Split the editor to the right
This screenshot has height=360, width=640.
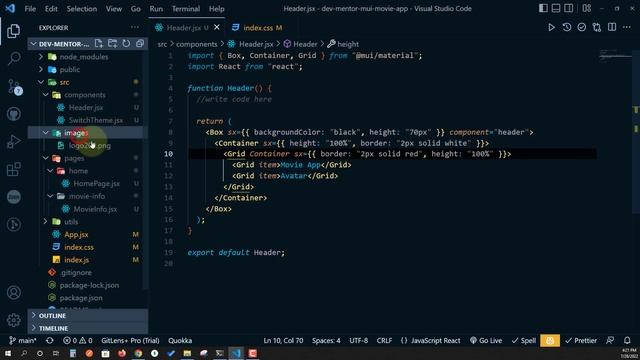point(612,27)
